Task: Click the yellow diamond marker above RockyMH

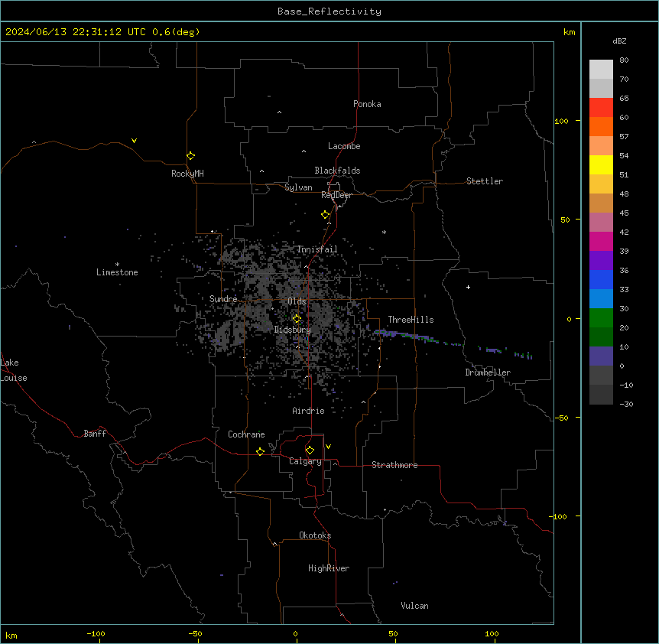Action: 190,155
